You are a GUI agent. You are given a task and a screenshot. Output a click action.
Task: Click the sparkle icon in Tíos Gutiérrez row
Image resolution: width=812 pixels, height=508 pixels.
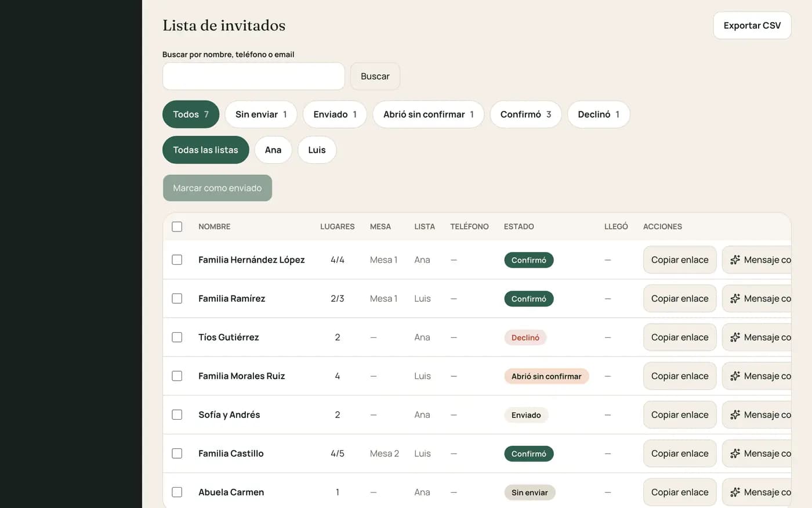(735, 337)
